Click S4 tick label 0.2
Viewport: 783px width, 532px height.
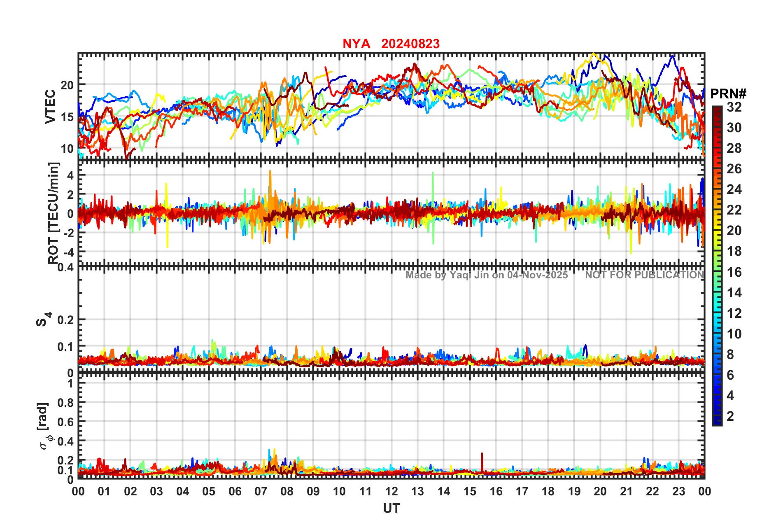tap(65, 320)
